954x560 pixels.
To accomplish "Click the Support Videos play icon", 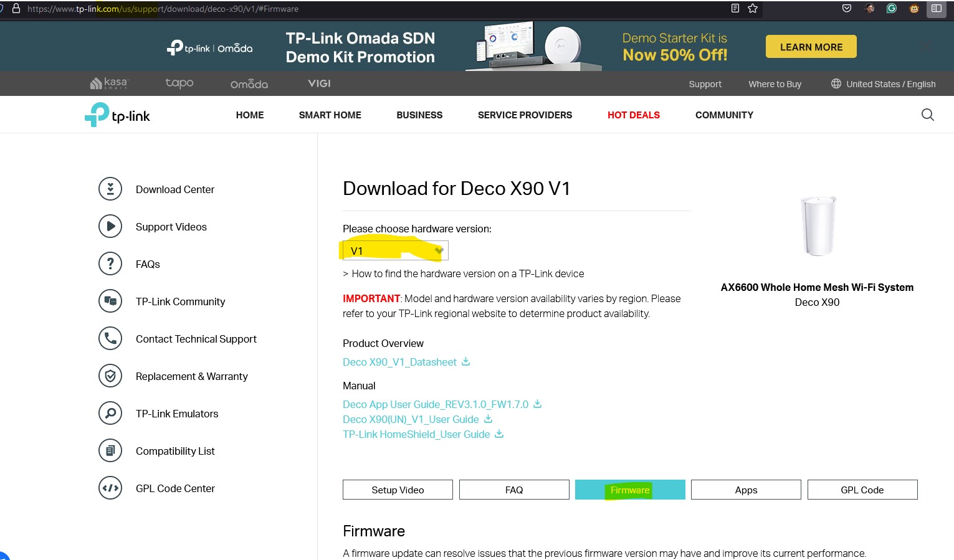I will pyautogui.click(x=110, y=227).
